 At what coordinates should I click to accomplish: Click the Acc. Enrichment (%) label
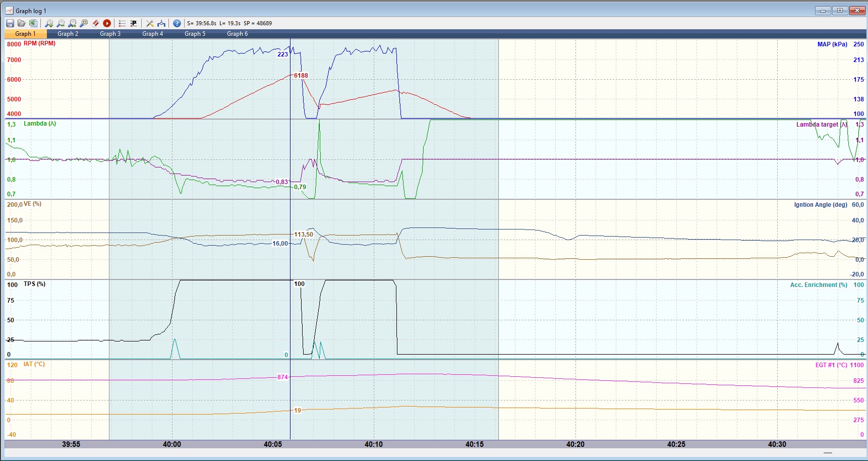click(819, 285)
